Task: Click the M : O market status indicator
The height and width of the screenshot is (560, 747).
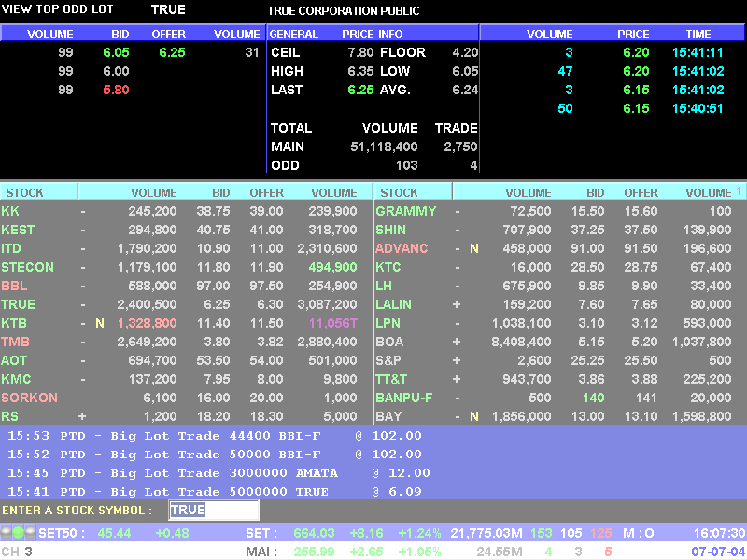Action: point(639,533)
